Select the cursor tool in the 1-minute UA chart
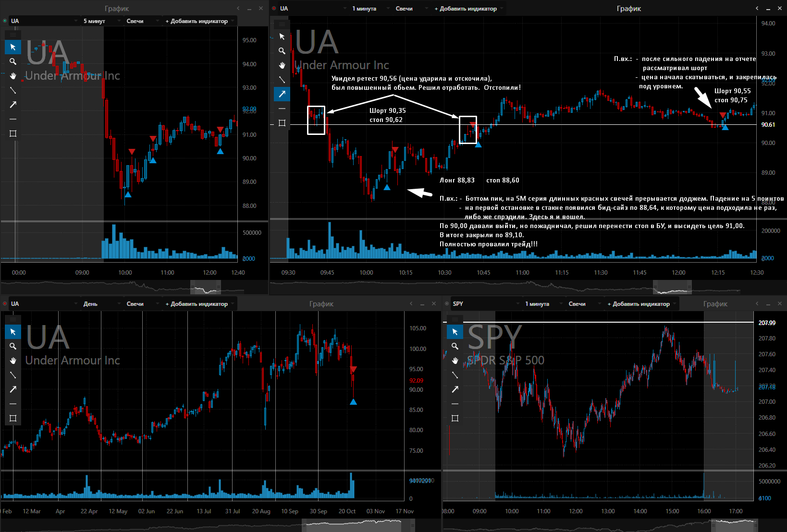The image size is (787, 532). pos(282,36)
